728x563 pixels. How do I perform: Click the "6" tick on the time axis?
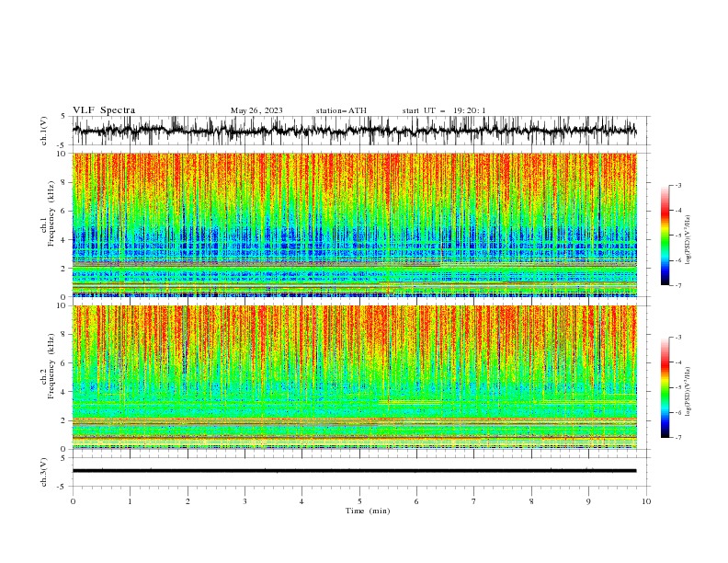(x=416, y=501)
